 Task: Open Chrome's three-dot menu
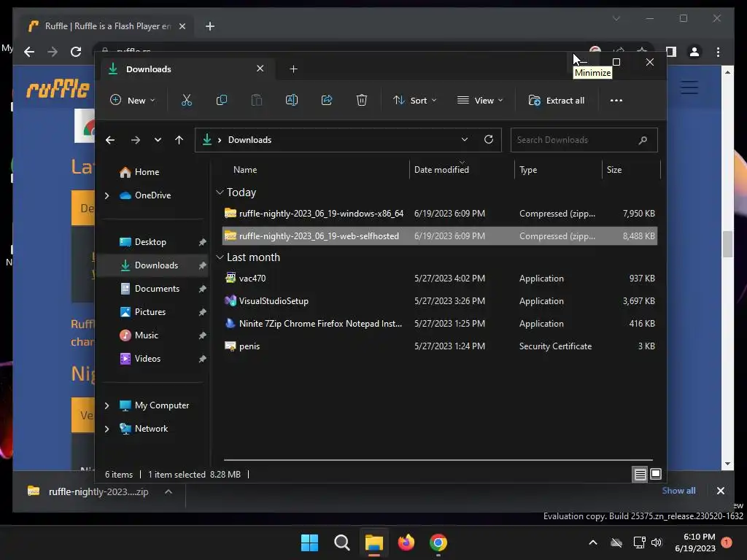coord(718,52)
